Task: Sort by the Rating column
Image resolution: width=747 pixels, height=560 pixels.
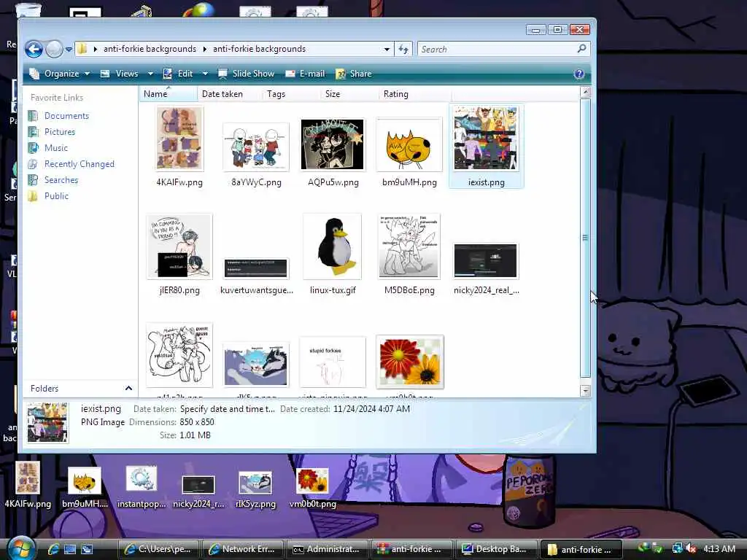Action: point(415,94)
